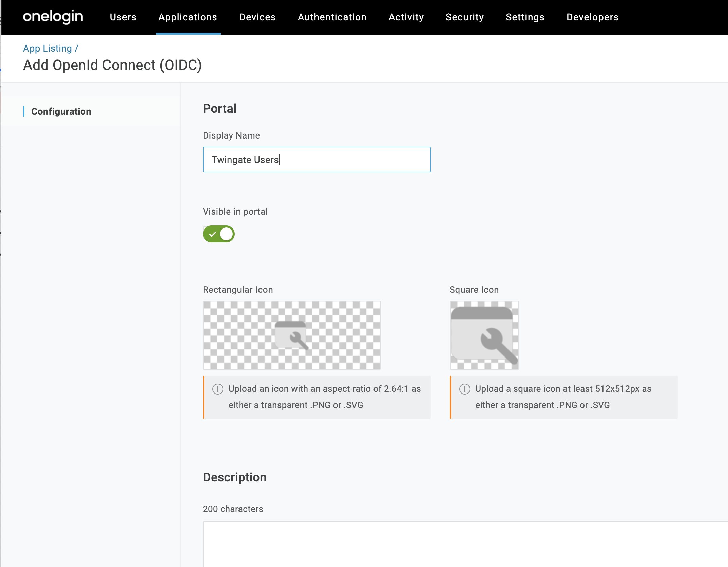Click into the Display Name field
728x567 pixels.
pyautogui.click(x=317, y=160)
